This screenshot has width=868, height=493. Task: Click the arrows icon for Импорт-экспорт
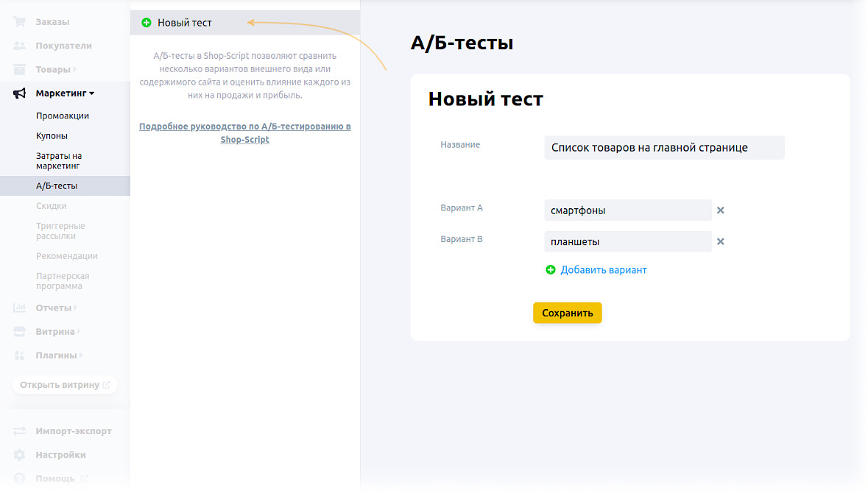20,431
